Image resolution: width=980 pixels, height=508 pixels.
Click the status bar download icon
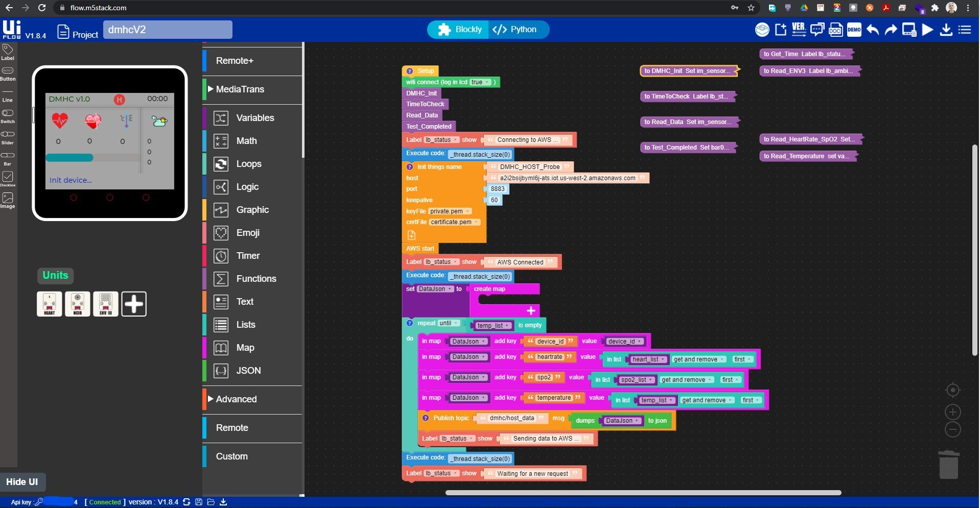pos(223,502)
